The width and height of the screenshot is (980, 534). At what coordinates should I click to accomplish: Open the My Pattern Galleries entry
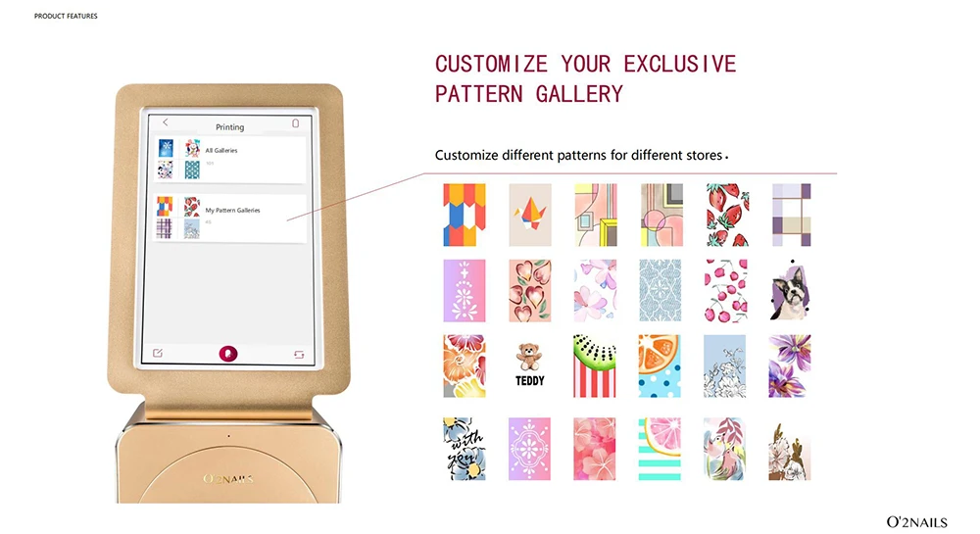[x=230, y=218]
